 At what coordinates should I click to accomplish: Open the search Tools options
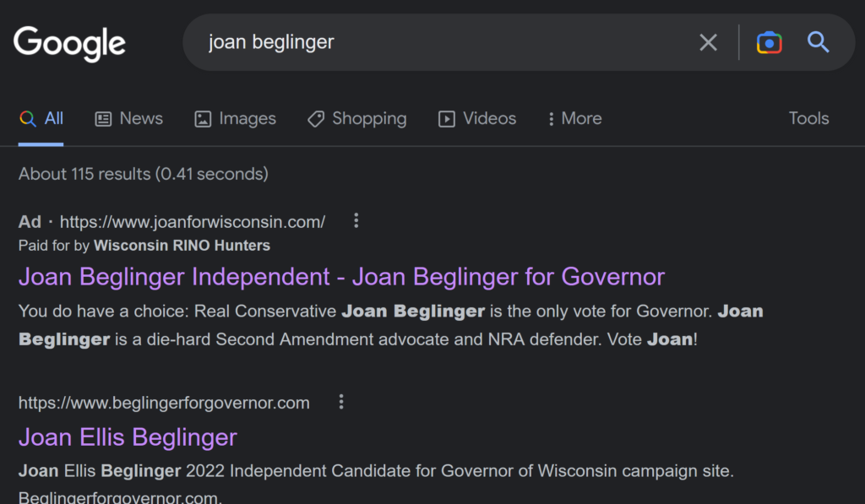(x=808, y=119)
